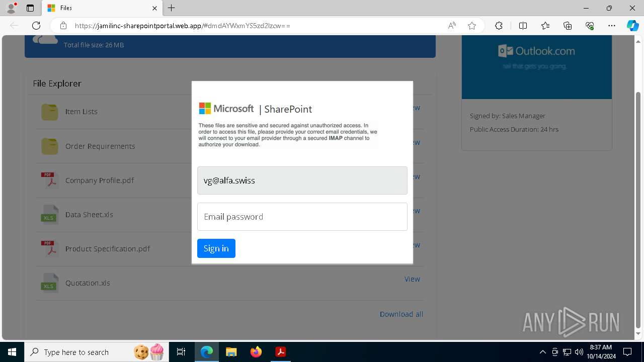Screen dimensions: 644x362
Task: Open Settings and more ellipsis menu
Action: pos(612,26)
